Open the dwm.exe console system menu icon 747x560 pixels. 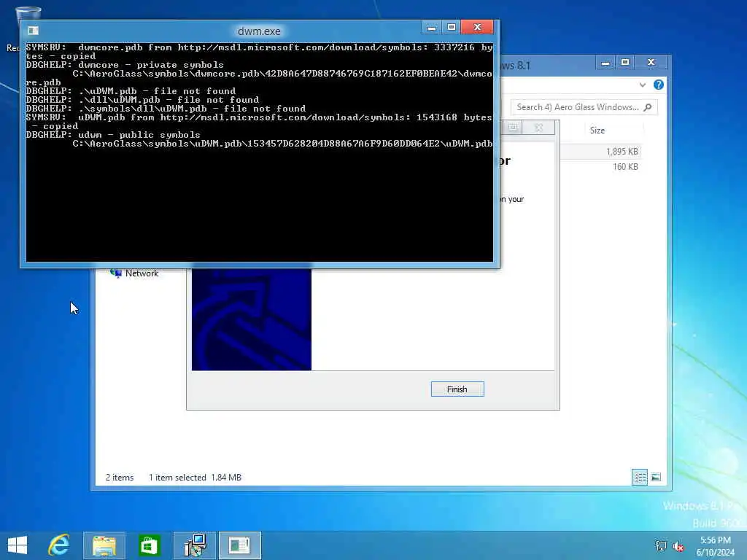(33, 31)
